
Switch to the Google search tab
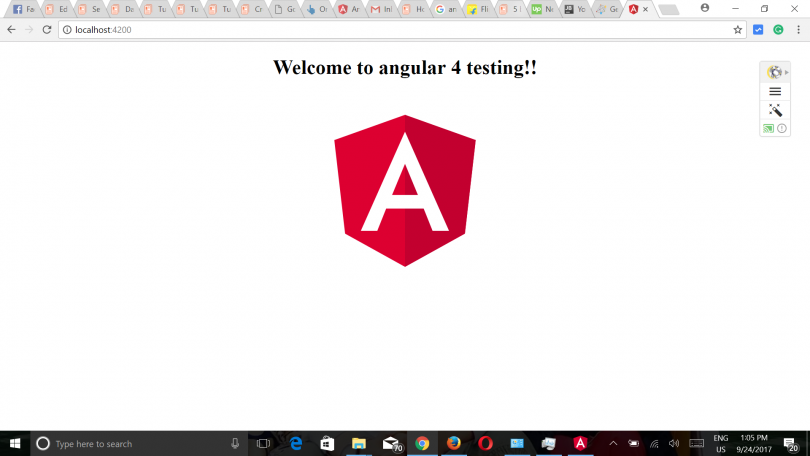(445, 9)
